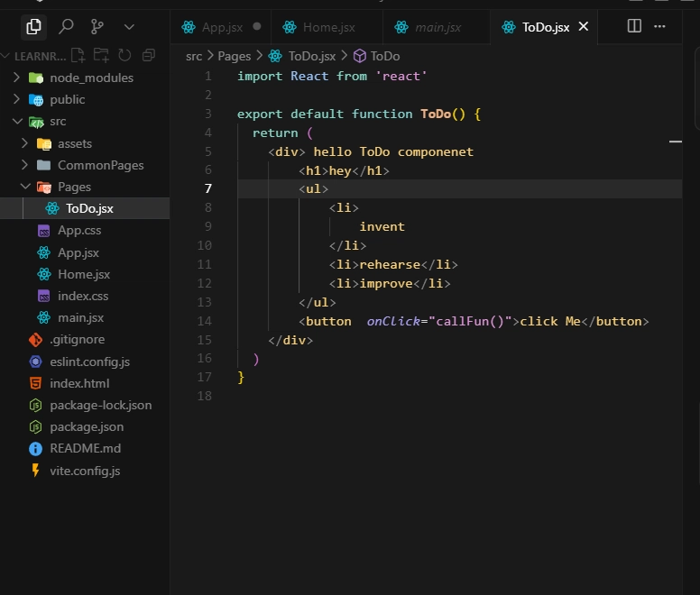This screenshot has height=595, width=700.
Task: Click 'rehearse' list item text
Action: [390, 264]
